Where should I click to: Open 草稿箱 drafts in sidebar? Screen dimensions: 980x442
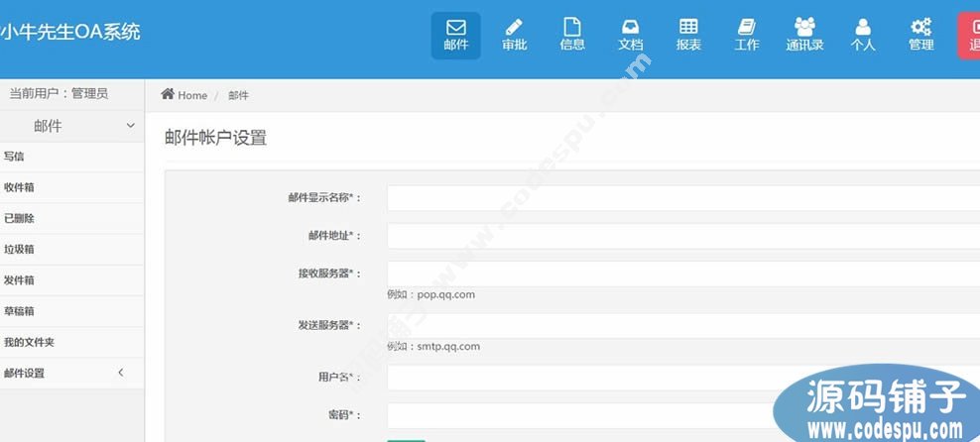coord(71,311)
